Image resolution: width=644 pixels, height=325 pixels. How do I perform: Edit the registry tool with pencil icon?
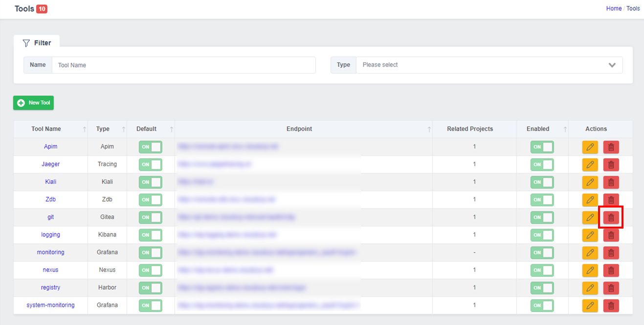point(590,288)
